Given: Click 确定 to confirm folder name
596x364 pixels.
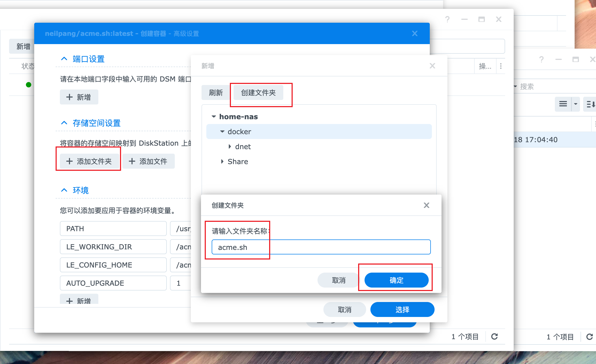Looking at the screenshot, I should pyautogui.click(x=396, y=280).
